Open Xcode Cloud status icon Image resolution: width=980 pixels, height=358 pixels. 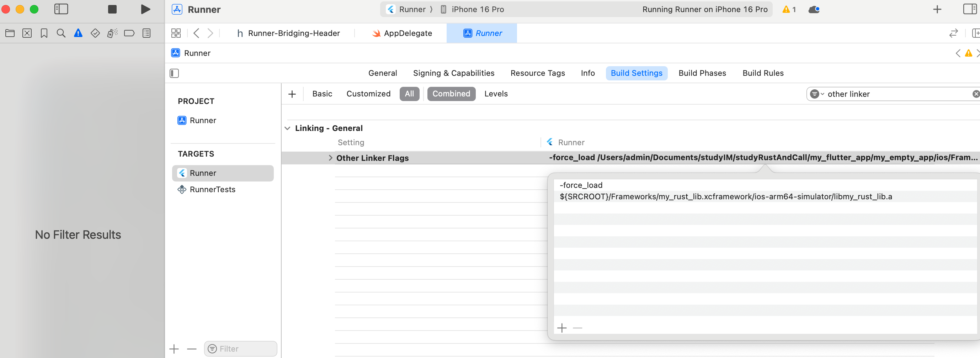tap(814, 9)
